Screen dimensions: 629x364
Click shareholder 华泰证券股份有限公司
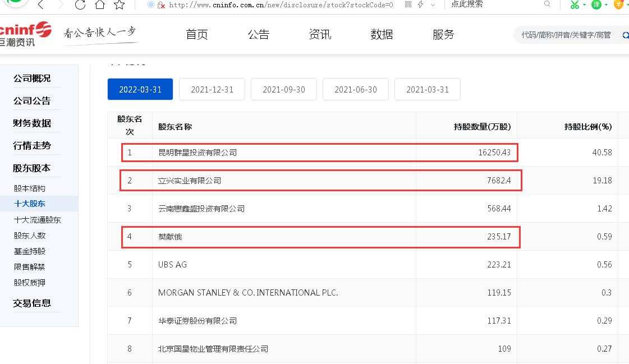point(198,321)
